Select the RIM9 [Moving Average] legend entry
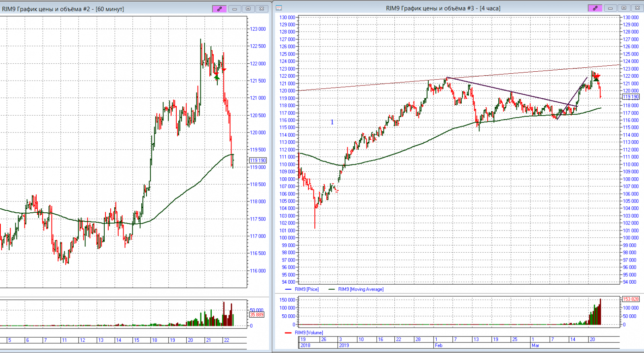This screenshot has width=644, height=353. [360, 289]
